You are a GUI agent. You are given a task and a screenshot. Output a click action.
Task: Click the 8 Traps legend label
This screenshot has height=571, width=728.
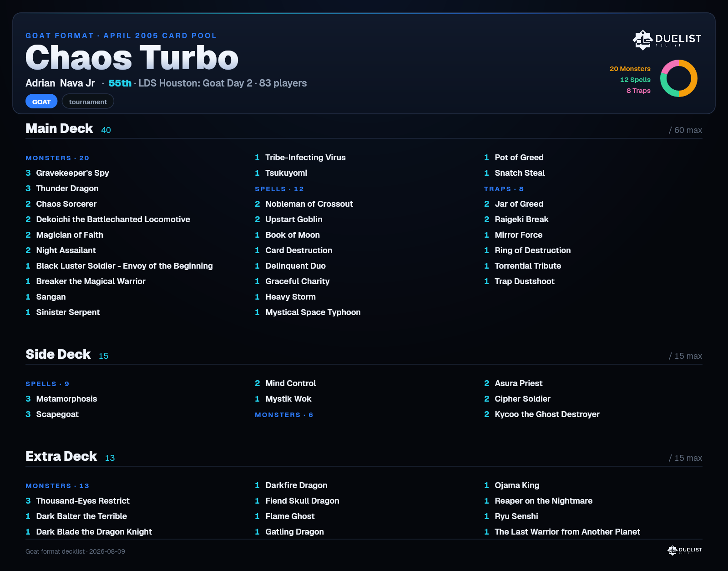(x=638, y=91)
